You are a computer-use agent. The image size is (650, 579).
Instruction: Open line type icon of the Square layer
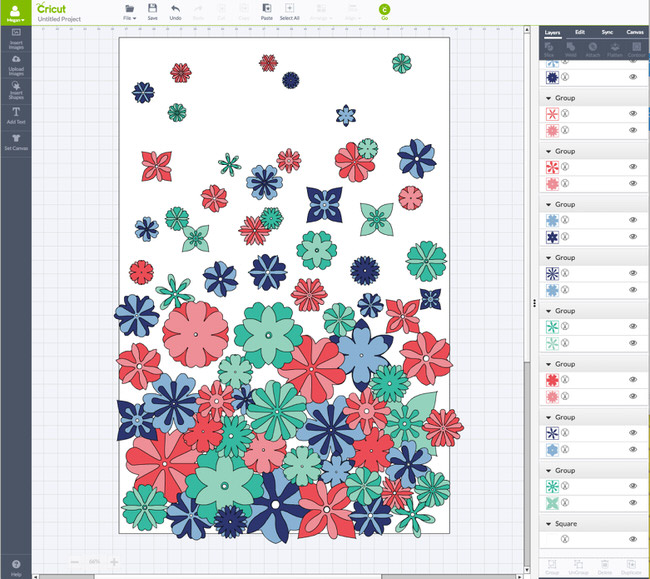pyautogui.click(x=565, y=539)
